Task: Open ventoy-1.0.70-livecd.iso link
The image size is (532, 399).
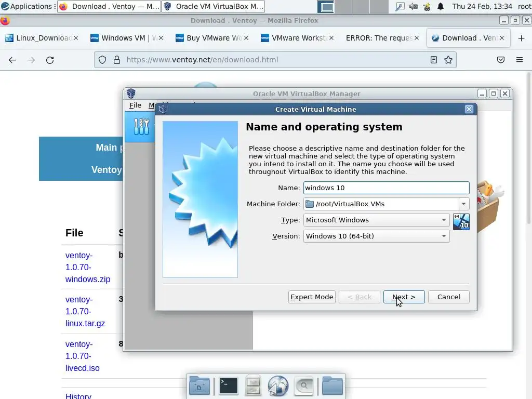Action: click(82, 356)
